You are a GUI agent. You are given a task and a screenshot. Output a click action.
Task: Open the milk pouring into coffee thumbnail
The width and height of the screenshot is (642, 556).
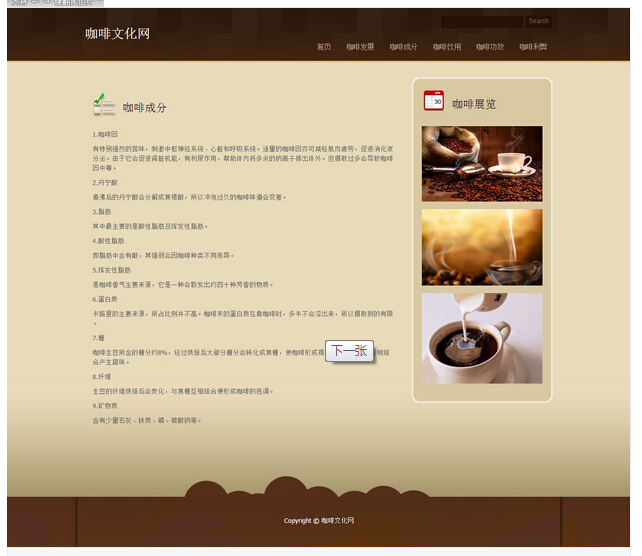[482, 338]
